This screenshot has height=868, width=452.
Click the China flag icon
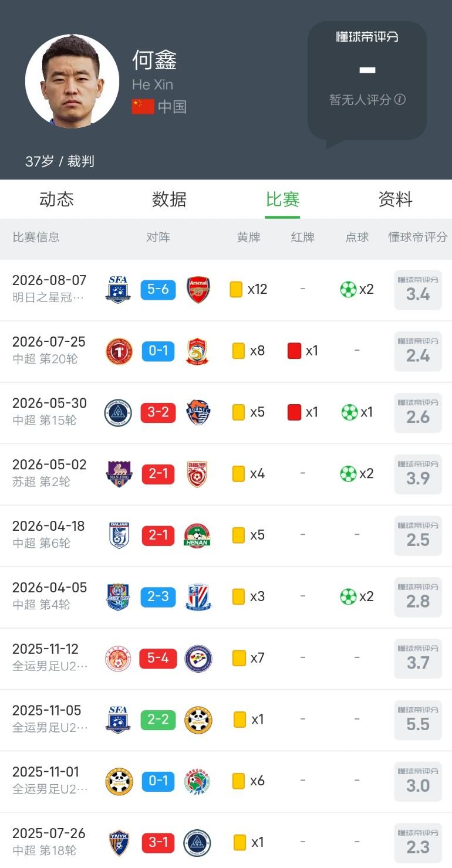[x=143, y=107]
